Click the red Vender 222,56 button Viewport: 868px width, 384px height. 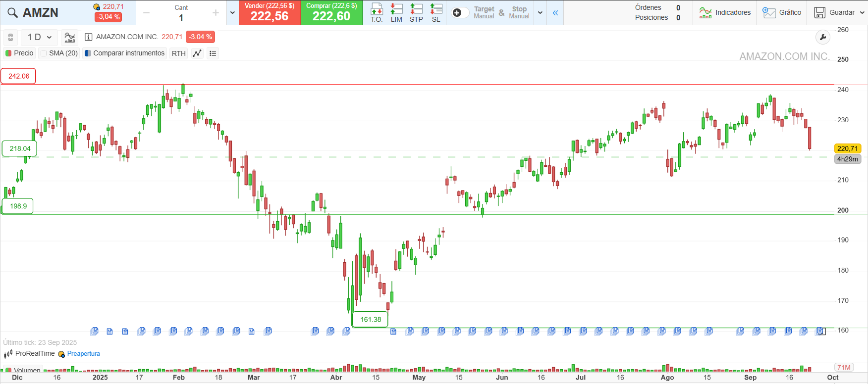[270, 12]
